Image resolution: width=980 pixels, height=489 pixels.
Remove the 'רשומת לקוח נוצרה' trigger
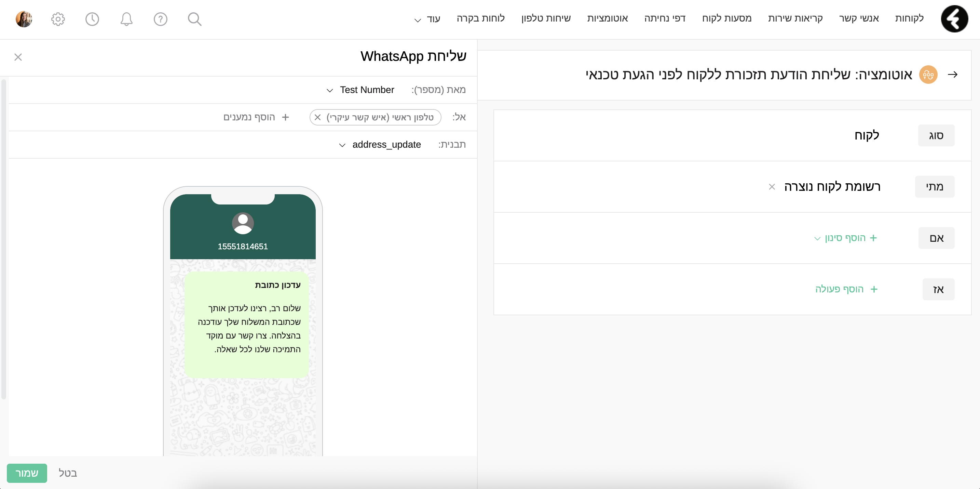pyautogui.click(x=772, y=187)
